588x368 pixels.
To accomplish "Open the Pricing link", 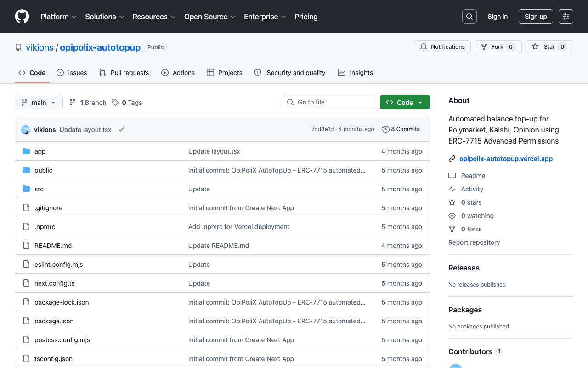I will (x=306, y=17).
